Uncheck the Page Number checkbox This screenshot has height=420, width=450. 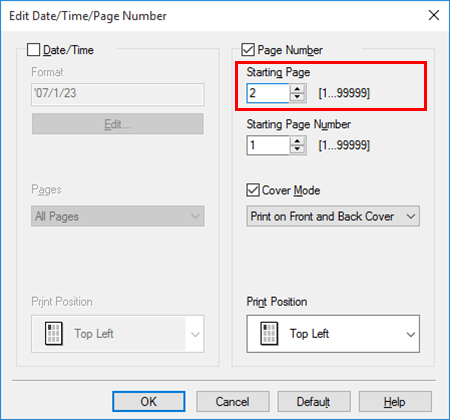[248, 50]
